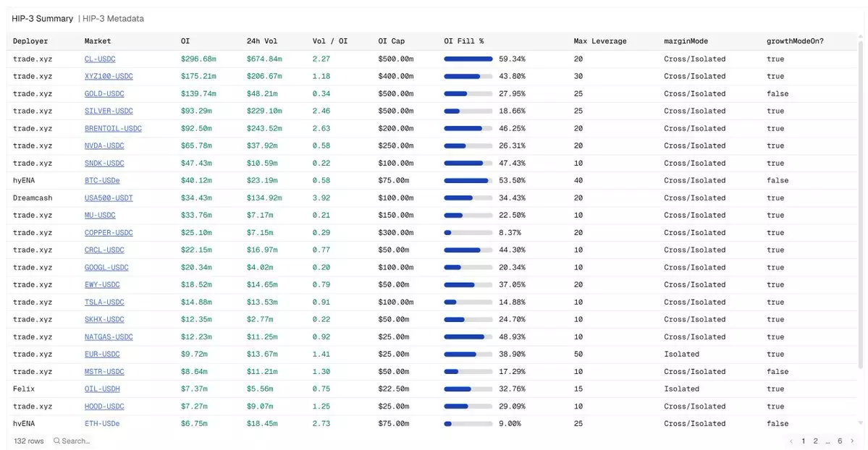The height and width of the screenshot is (450, 868).
Task: Sort by 24h Vol column header
Action: pyautogui.click(x=262, y=41)
